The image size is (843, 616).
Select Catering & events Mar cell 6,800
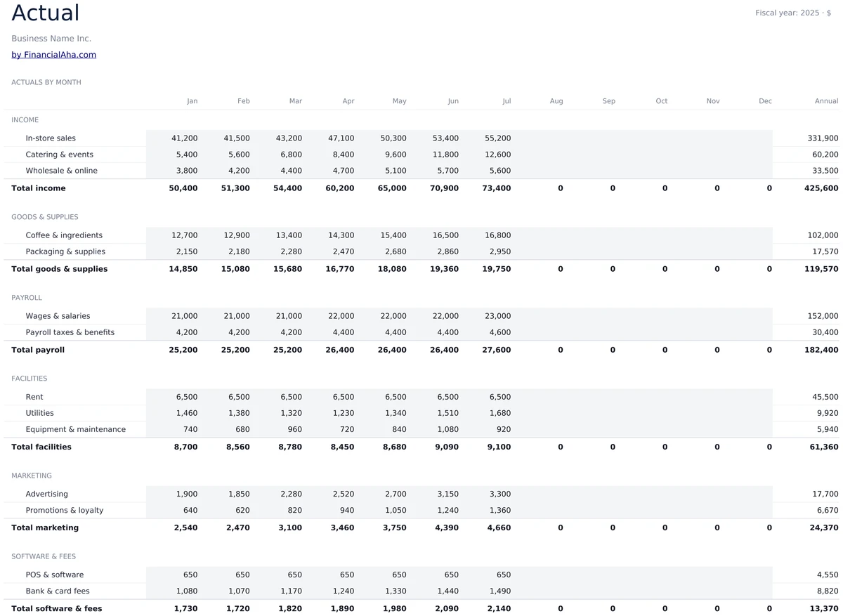[x=277, y=155]
